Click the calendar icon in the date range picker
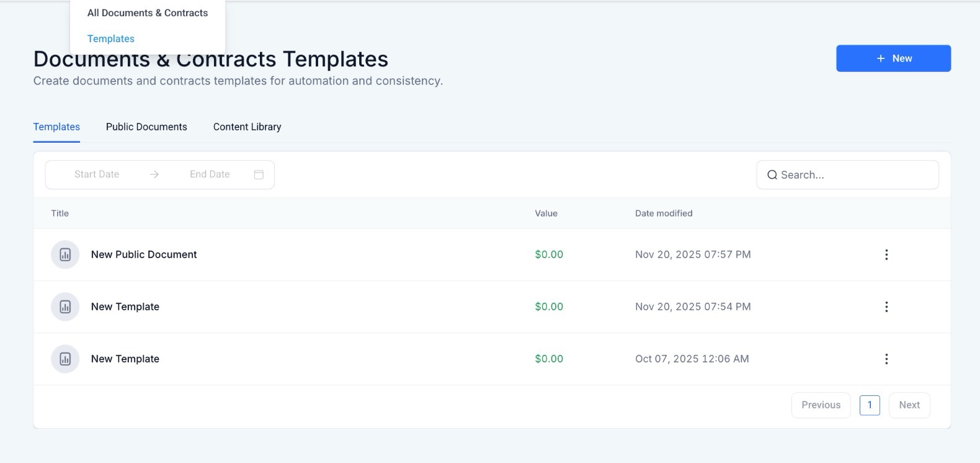 coord(259,174)
